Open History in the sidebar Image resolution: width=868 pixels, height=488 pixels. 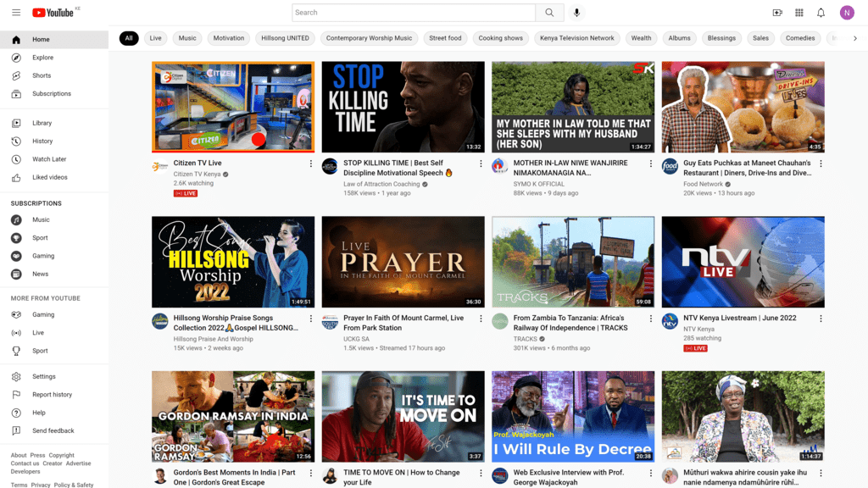click(54, 141)
